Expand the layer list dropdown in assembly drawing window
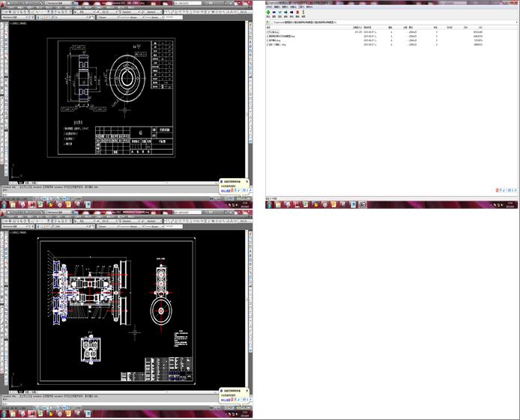520x420 pixels. [x=88, y=226]
